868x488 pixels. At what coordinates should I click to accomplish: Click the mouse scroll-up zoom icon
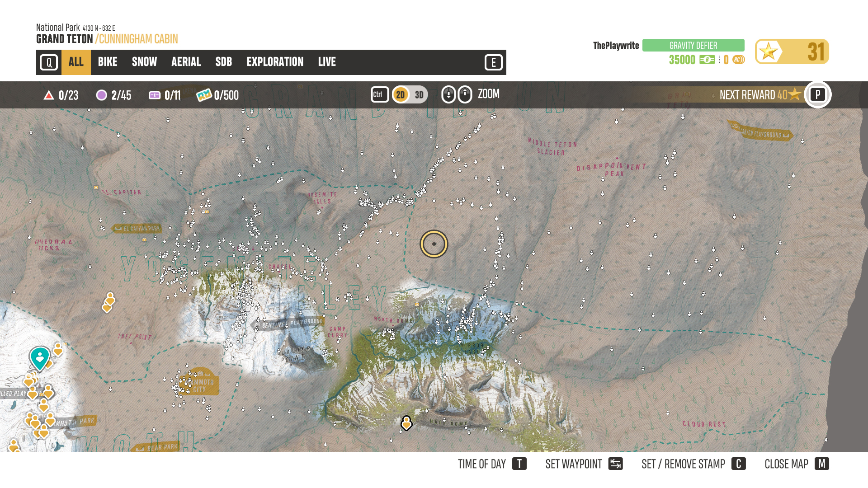coord(465,94)
